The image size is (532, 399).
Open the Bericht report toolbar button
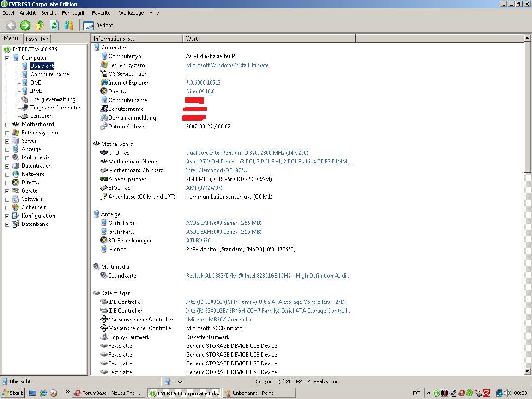click(98, 25)
